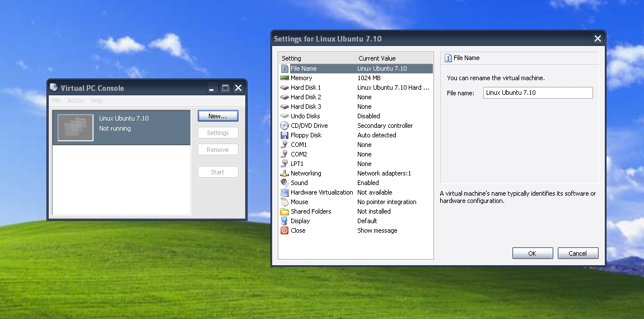This screenshot has height=319, width=644.
Task: Click the Setting column header
Action: [x=316, y=58]
